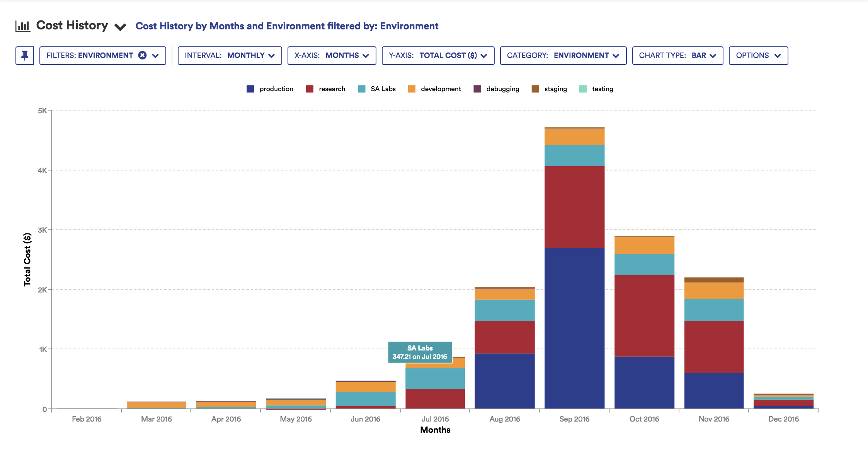The width and height of the screenshot is (868, 449).
Task: Open the X-Axis: Months dropdown
Action: point(332,56)
